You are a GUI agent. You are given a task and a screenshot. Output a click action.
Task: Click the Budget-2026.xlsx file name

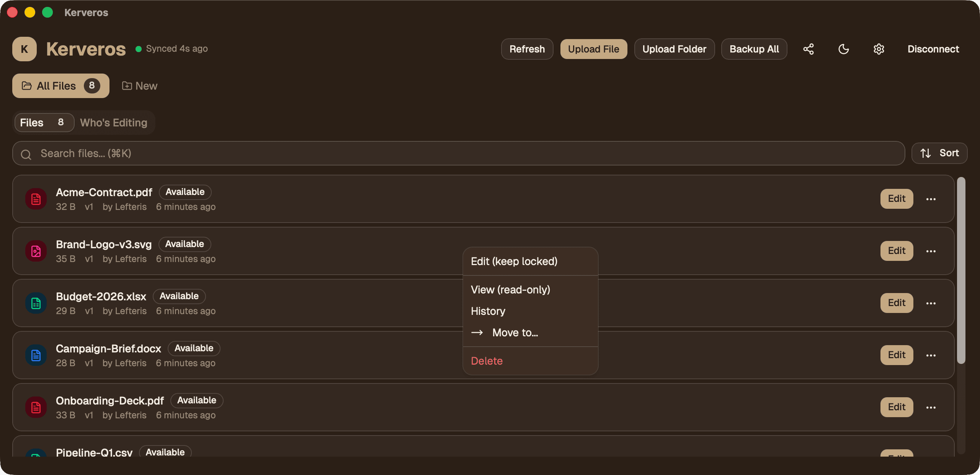pos(101,296)
